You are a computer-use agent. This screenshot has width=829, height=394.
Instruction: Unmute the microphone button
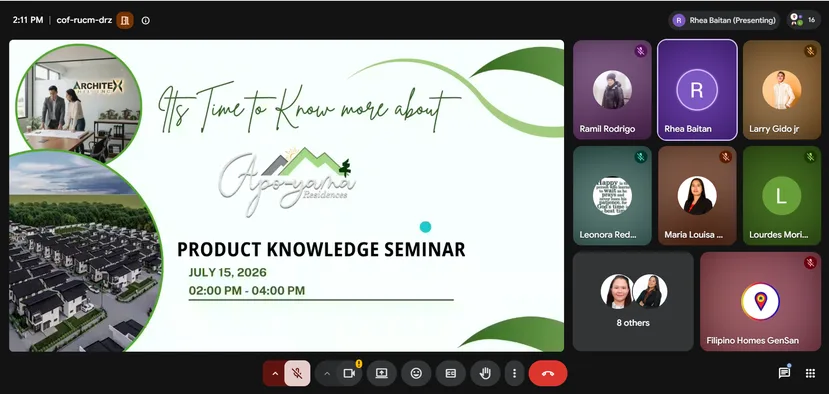297,373
